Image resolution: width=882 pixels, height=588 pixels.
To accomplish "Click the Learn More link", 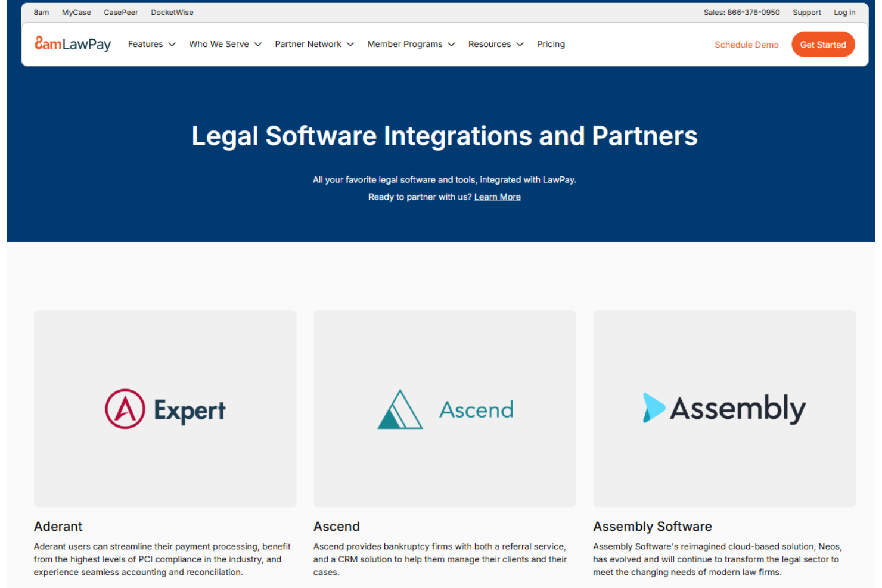I will coord(497,197).
